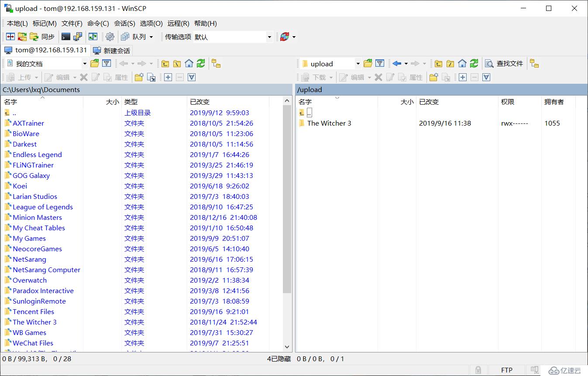Open the 命令(C) menu
Image resolution: width=588 pixels, height=376 pixels.
click(x=98, y=24)
